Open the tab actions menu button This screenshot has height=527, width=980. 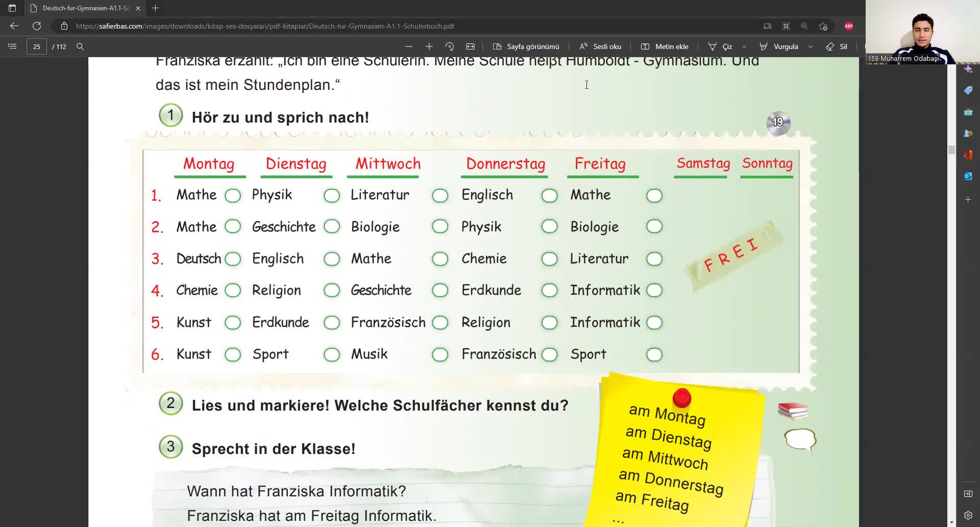pos(12,8)
